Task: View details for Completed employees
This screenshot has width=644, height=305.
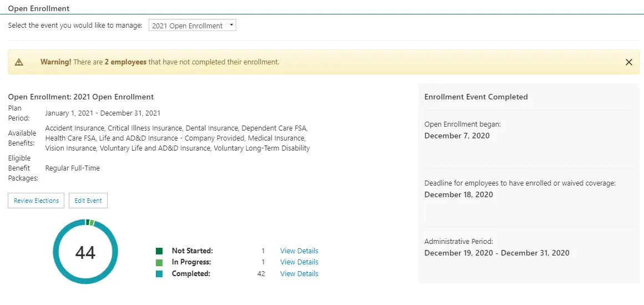Action: pyautogui.click(x=299, y=274)
